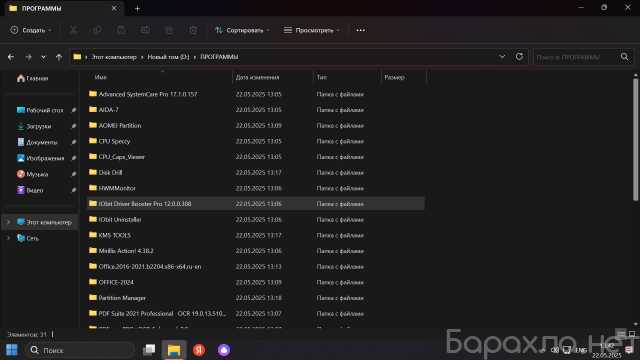Screen dimensions: 640x360
Task: Close the ПРОГРАММЫ tab
Action: [x=114, y=8]
